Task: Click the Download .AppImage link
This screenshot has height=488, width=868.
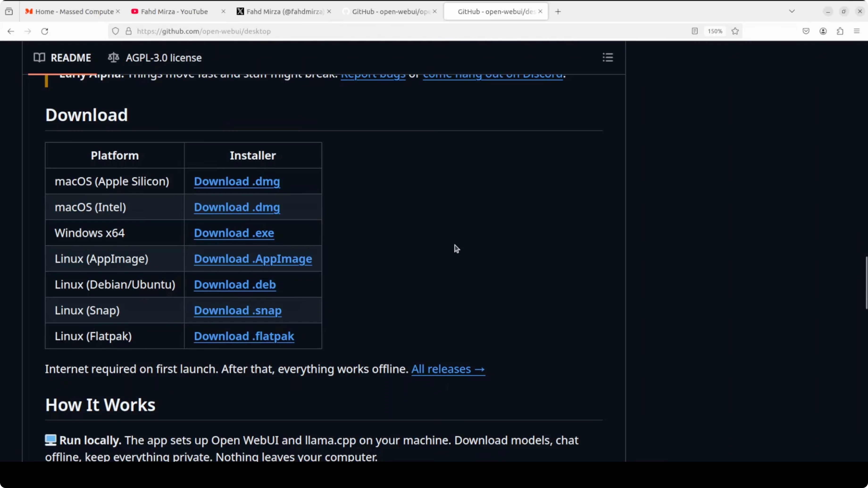Action: [x=253, y=259]
